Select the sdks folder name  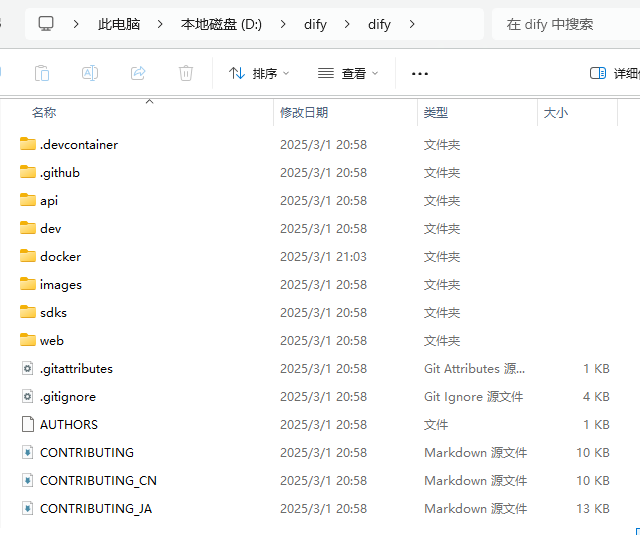[53, 313]
